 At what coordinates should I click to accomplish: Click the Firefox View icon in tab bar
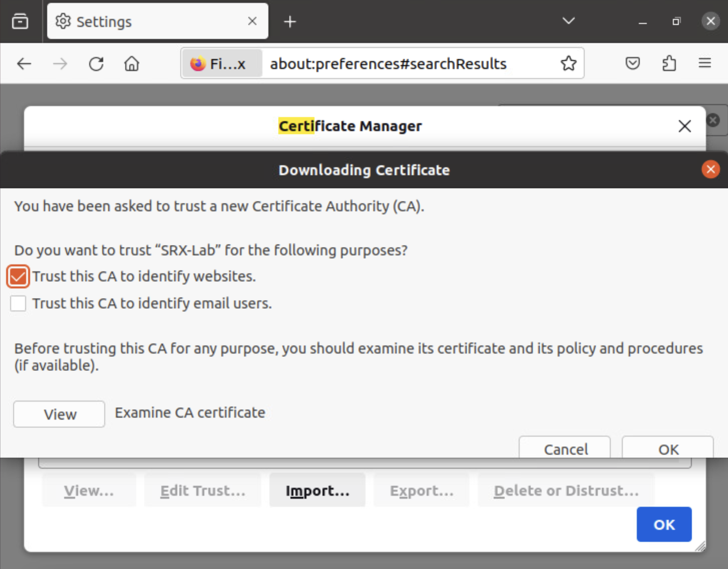tap(20, 21)
